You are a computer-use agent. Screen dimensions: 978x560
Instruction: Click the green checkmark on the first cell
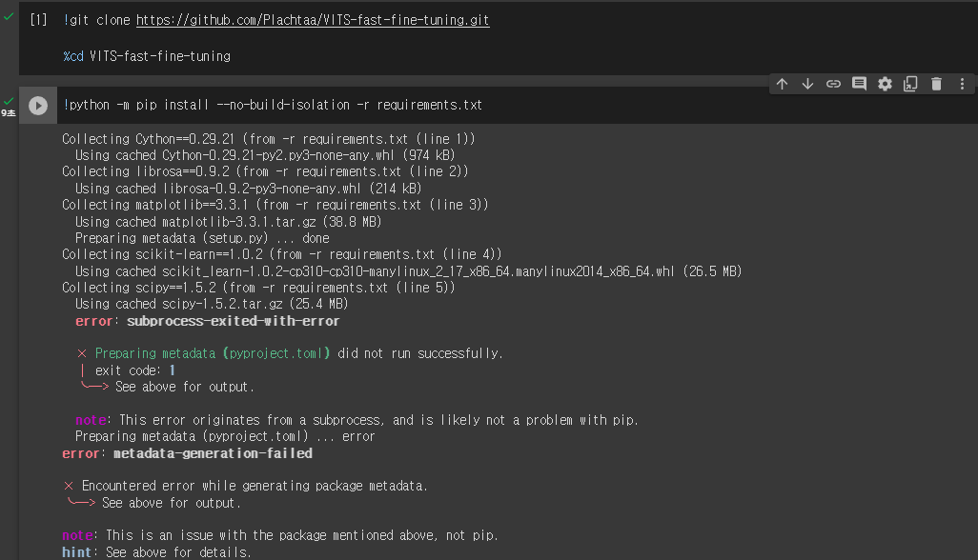click(x=10, y=15)
